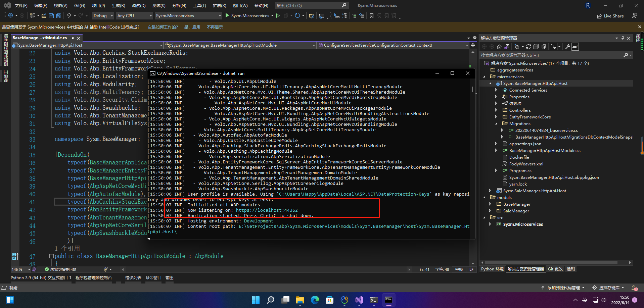Click the notifications bell icon in the status bar
The width and height of the screenshot is (644, 308).
(634, 288)
